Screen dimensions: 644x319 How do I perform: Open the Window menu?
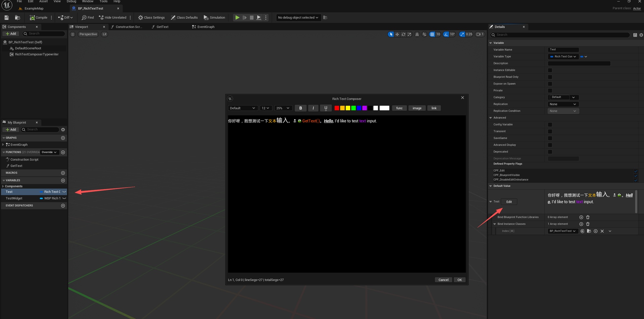pyautogui.click(x=88, y=1)
